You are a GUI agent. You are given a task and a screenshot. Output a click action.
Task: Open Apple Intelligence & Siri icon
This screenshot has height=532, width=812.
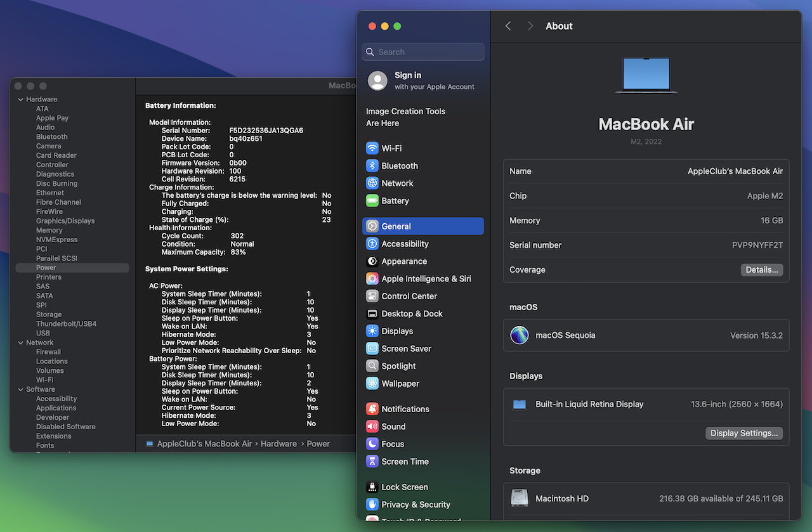(372, 278)
